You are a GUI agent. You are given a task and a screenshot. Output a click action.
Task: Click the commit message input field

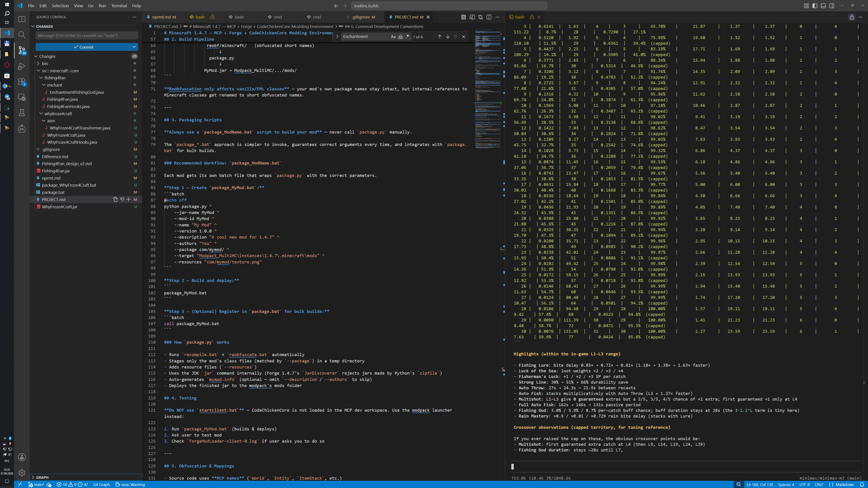pyautogui.click(x=87, y=35)
